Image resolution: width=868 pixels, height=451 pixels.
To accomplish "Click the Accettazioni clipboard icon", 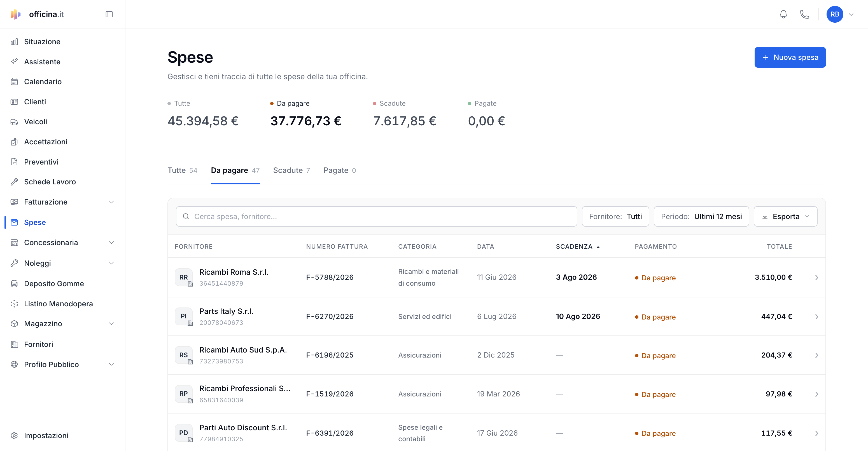I will pos(14,142).
